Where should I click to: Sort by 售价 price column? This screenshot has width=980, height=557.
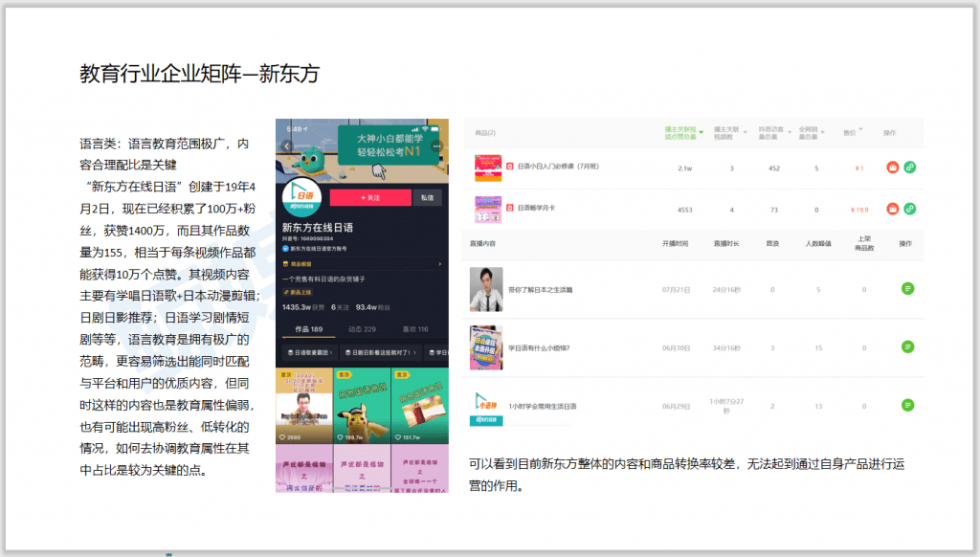tap(853, 132)
